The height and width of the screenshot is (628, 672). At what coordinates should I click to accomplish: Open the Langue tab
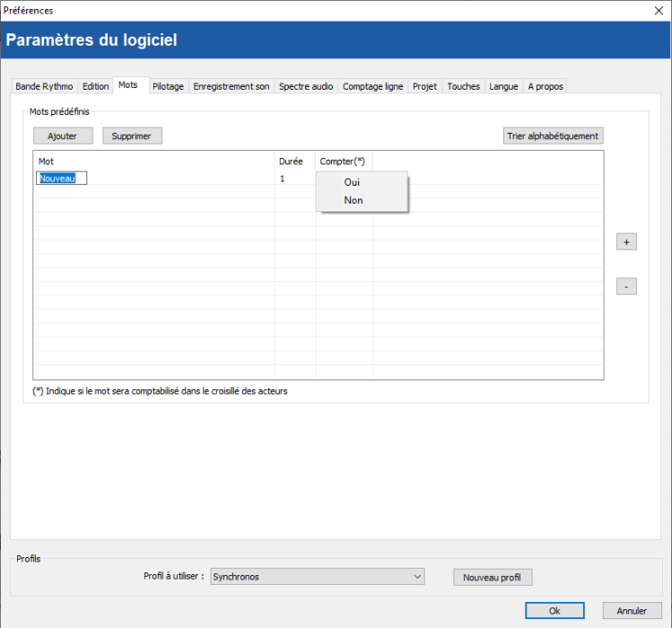pos(503,86)
